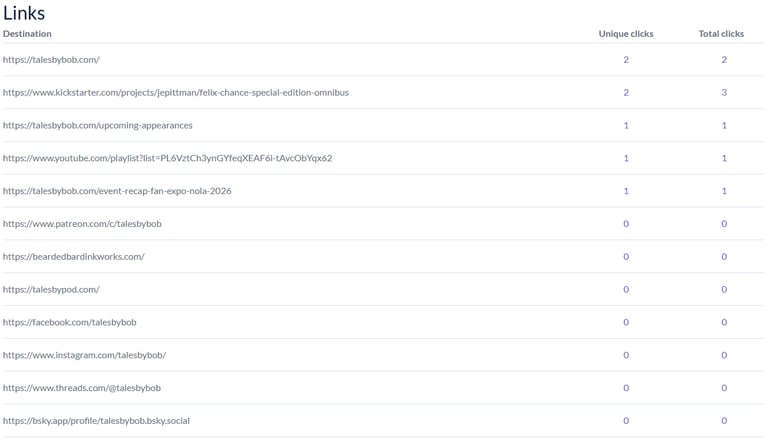
Task: Select total clicks value for beardedbardinkworks row
Action: pos(724,257)
